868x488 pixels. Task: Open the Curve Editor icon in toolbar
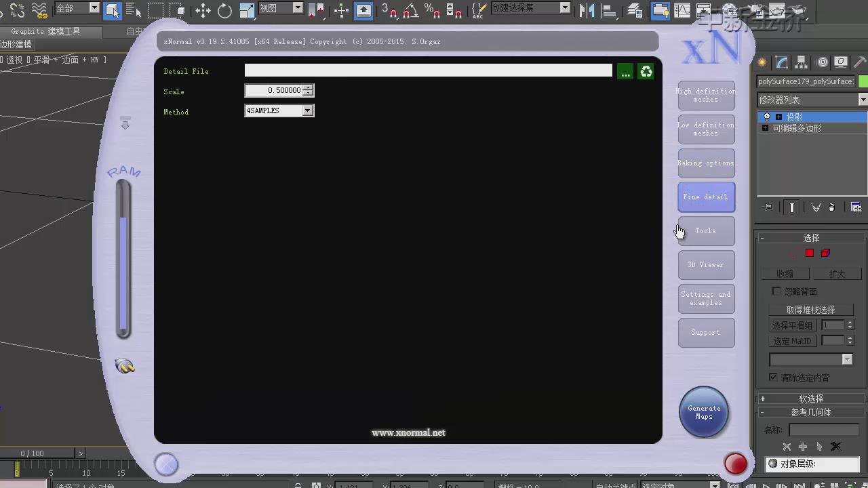coord(682,10)
